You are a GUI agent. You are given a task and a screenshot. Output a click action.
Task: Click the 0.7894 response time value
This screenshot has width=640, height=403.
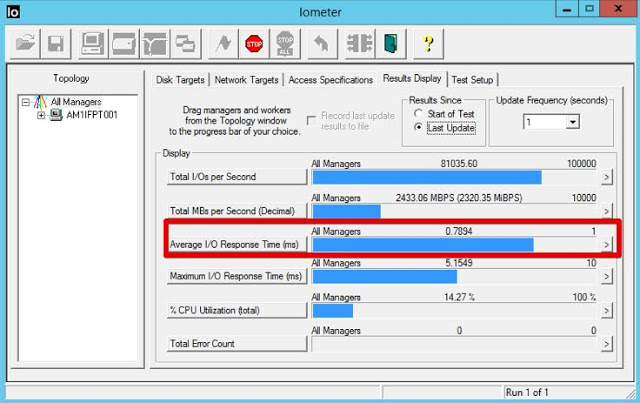[x=459, y=232]
